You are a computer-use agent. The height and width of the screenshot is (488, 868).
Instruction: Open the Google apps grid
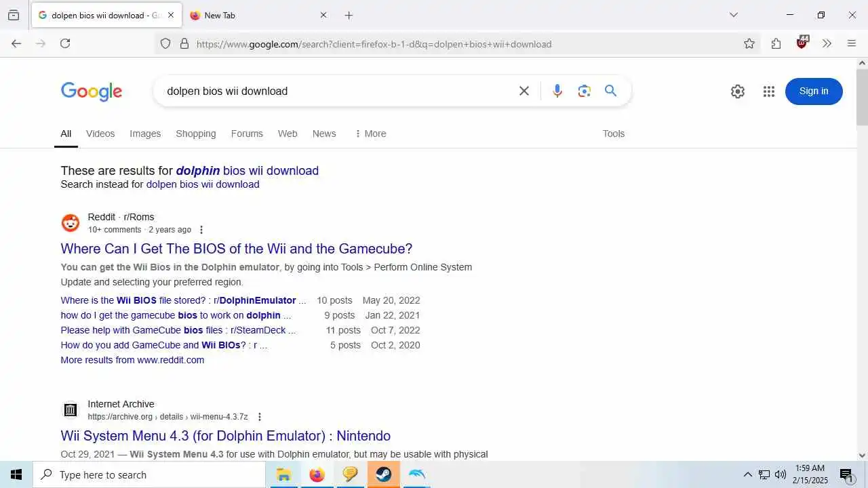768,91
